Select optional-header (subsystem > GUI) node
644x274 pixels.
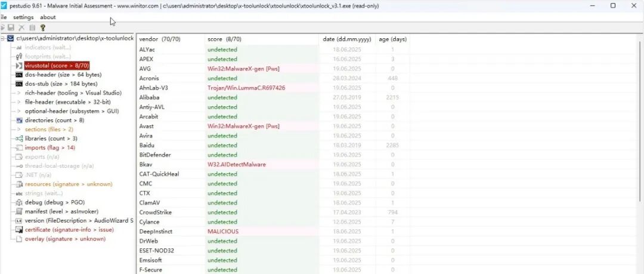click(x=72, y=112)
